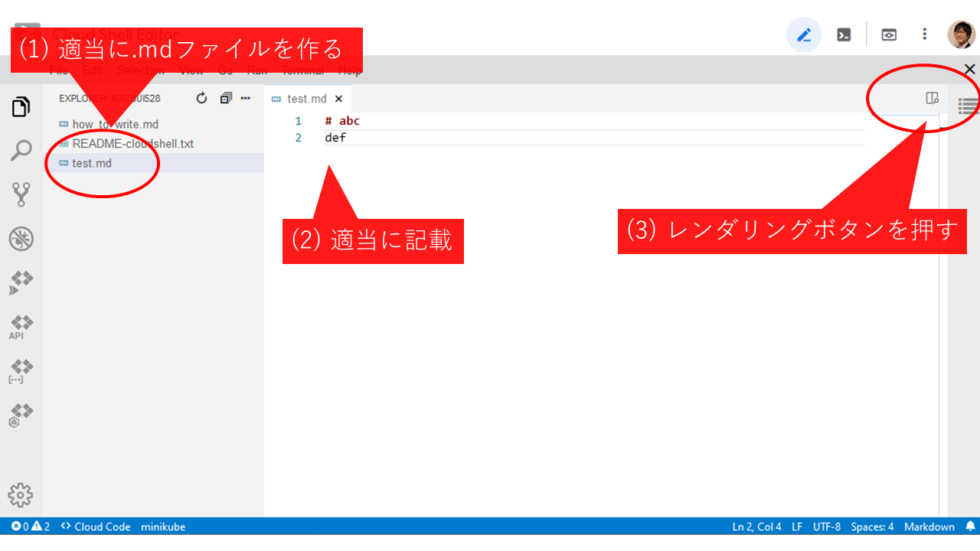This screenshot has width=980, height=551.
Task: Click the notification bell in status bar
Action: [x=970, y=527]
